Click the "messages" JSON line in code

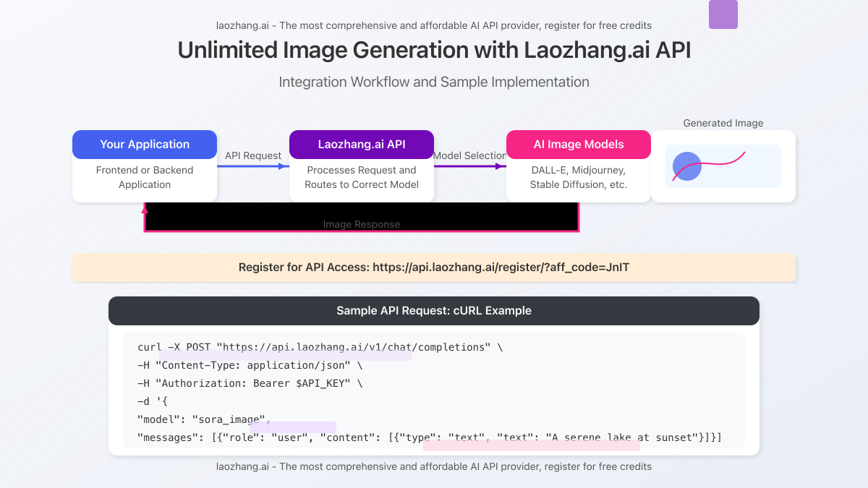point(430,437)
